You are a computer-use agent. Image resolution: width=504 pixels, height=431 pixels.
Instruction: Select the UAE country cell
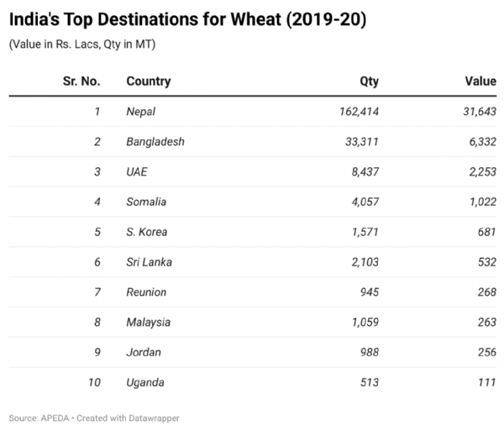pyautogui.click(x=137, y=172)
